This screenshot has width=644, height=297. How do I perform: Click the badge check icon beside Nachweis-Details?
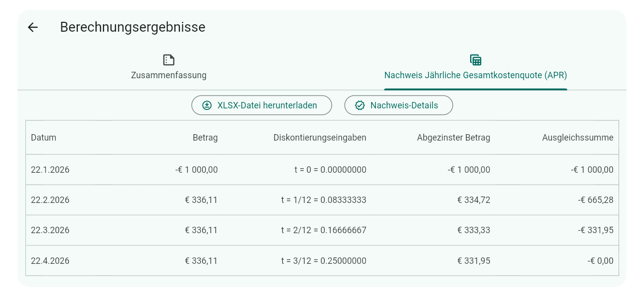360,105
